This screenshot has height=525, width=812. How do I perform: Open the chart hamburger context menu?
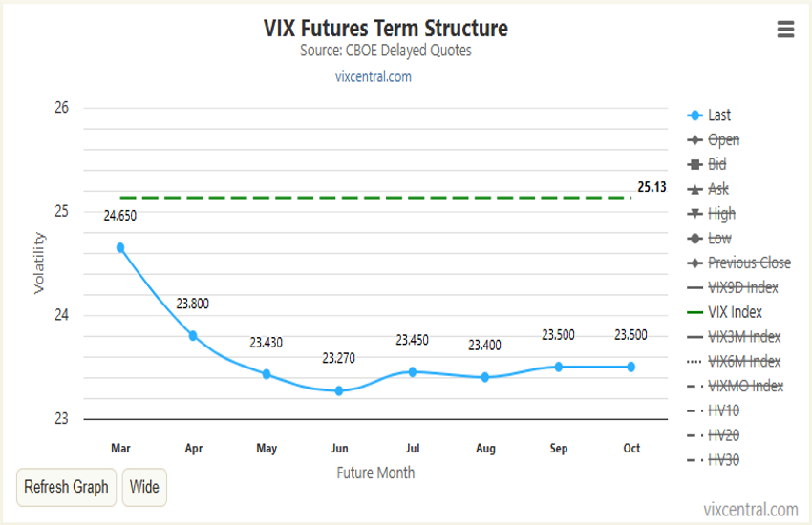pyautogui.click(x=785, y=30)
